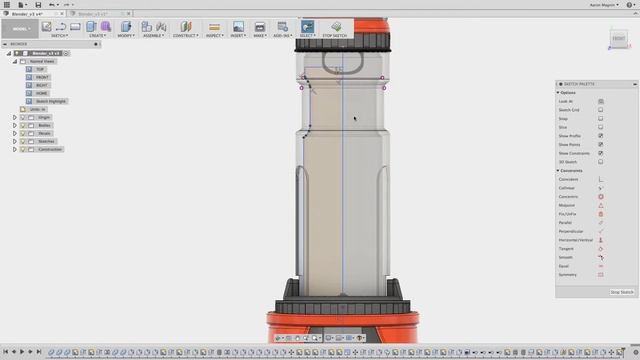
Task: Click the Extrude tool in Create group
Action: click(91, 27)
